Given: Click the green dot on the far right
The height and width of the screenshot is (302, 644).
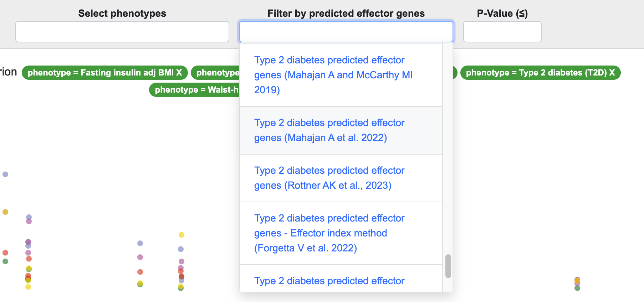Looking at the screenshot, I should [578, 289].
